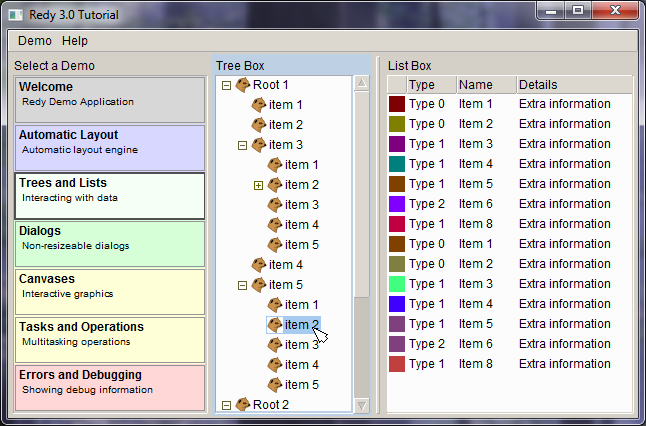Click the icon of expanded item 3 under Root 1
Screen dimensions: 646x426
tap(259, 145)
